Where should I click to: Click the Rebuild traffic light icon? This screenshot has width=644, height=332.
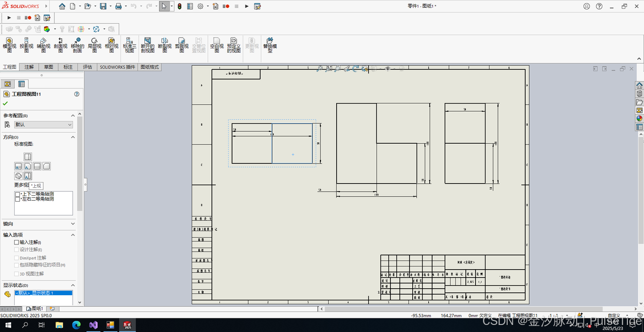coord(179,7)
